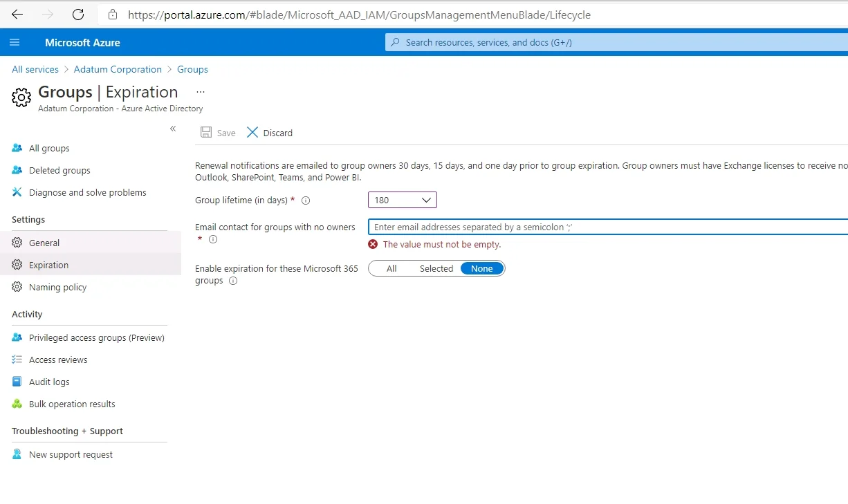Screen dimensions: 848x504
Task: Reload the page with refresh icon
Action: pos(78,14)
